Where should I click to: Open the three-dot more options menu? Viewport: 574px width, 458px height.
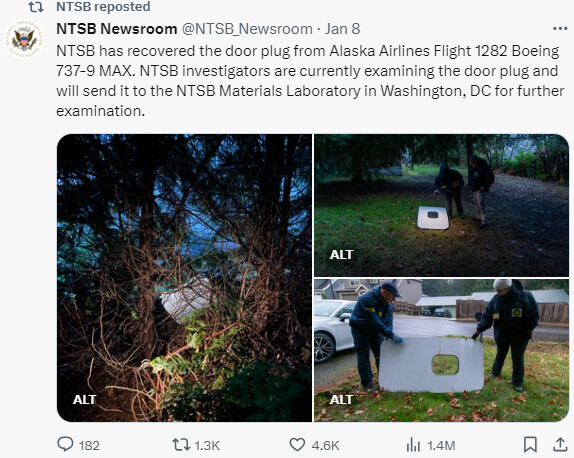click(560, 29)
